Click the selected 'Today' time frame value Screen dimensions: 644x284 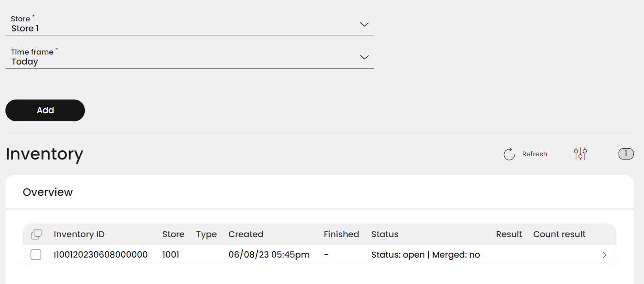[25, 62]
